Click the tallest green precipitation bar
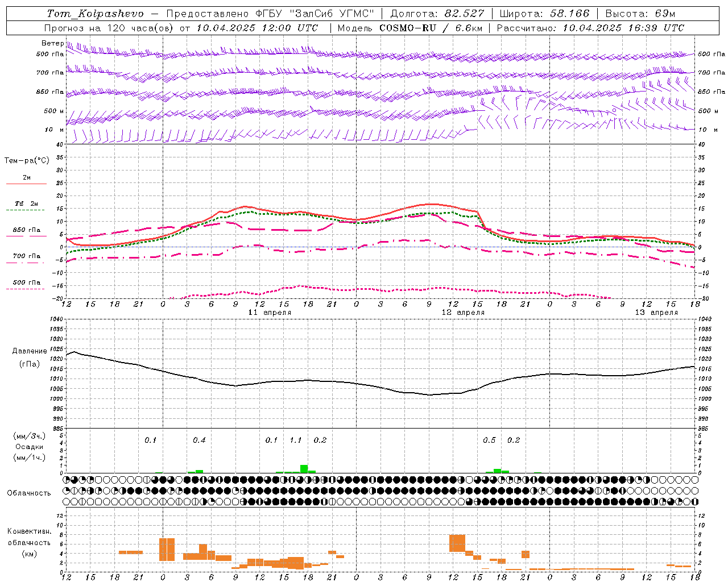Screen dimensions: 728x582 pos(304,469)
